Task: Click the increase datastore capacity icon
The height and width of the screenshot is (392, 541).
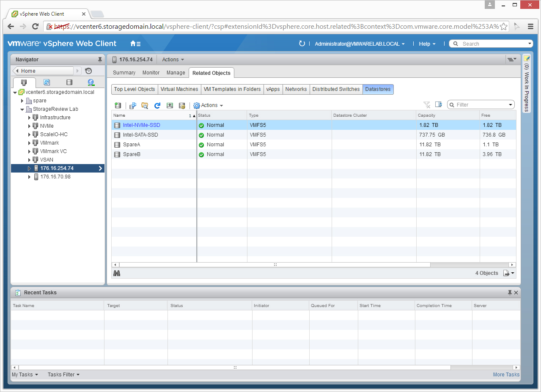Action: (x=170, y=105)
